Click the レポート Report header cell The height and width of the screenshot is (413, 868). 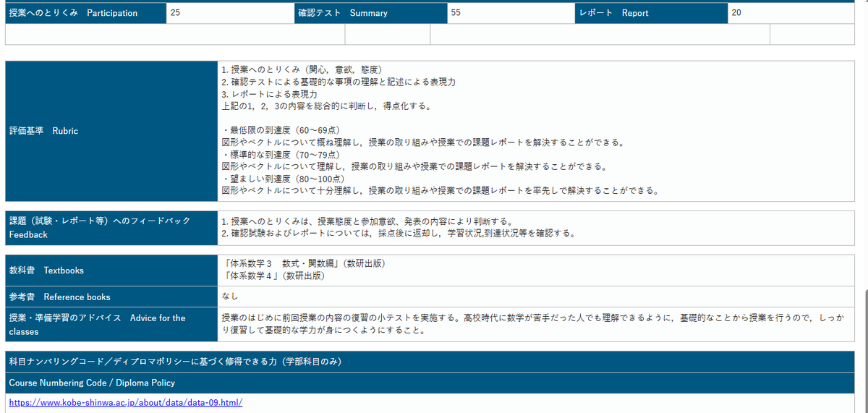pyautogui.click(x=652, y=13)
